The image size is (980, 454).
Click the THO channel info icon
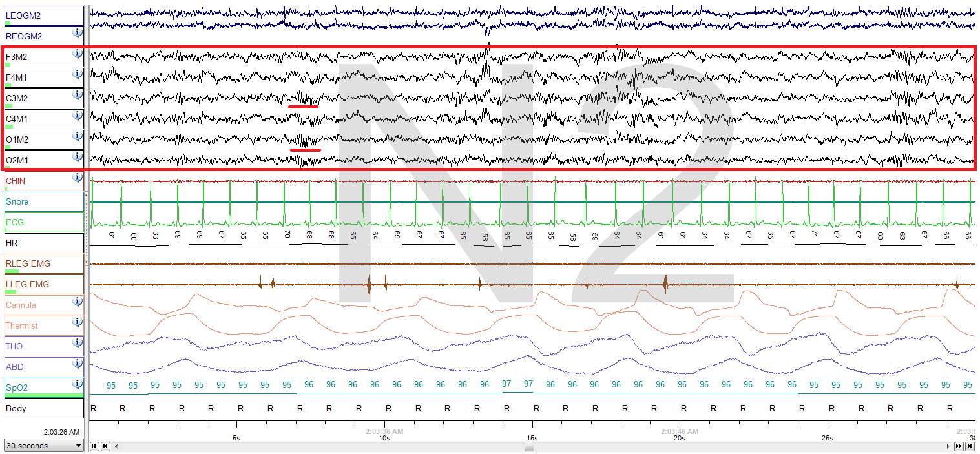[78, 343]
